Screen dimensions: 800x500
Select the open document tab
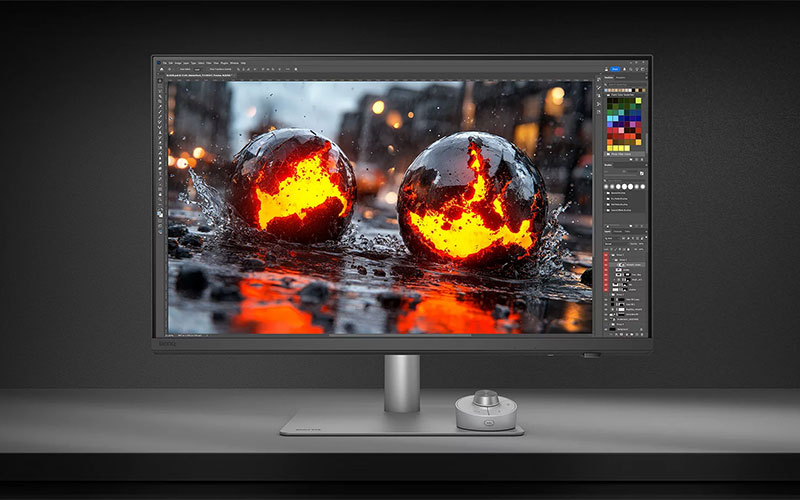(199, 76)
